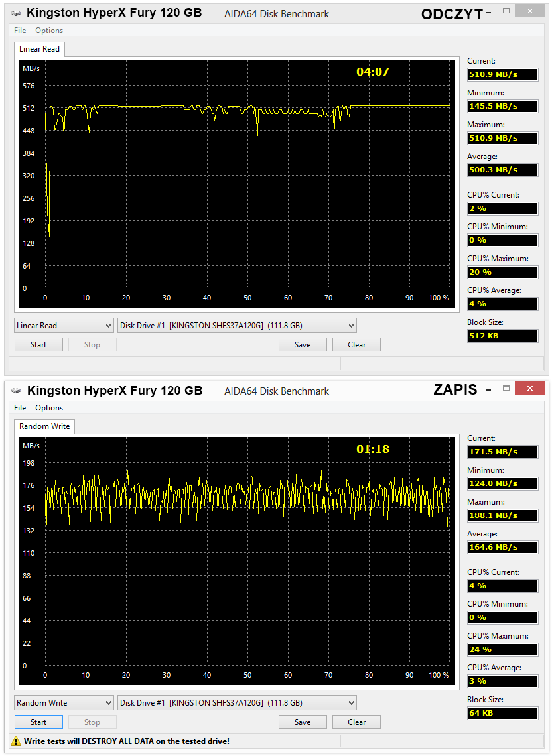Viewport: 552px width, 756px height.
Task: Click Start in the Linear Read window
Action: pyautogui.click(x=38, y=345)
